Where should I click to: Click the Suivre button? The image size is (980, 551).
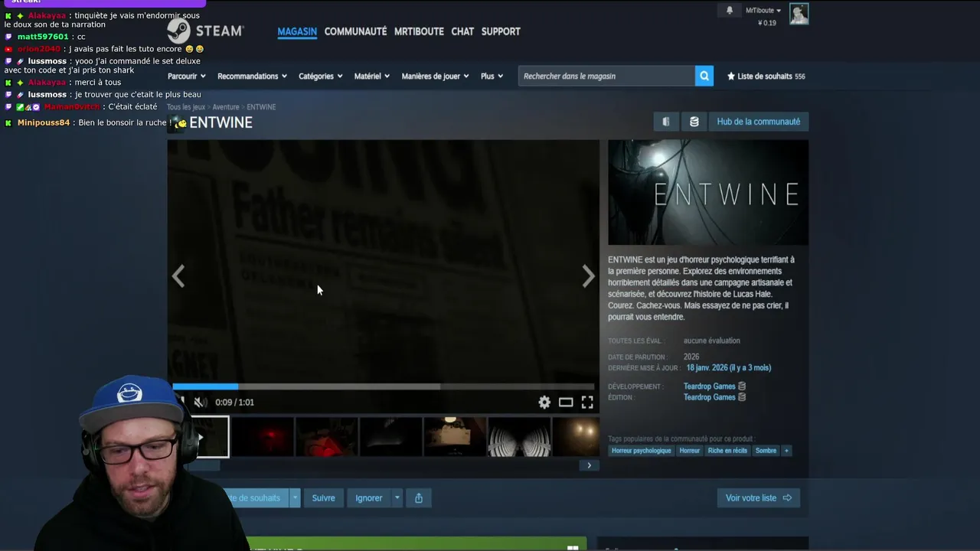(323, 498)
